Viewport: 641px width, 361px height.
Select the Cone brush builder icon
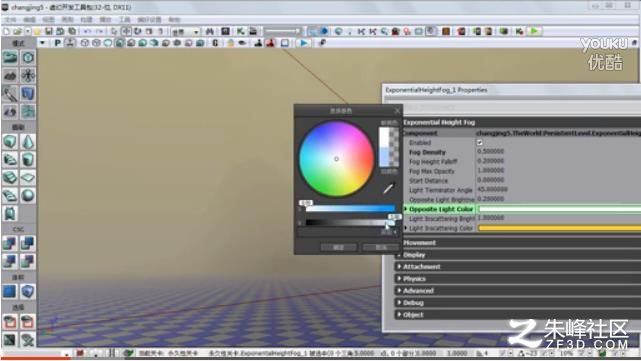(x=28, y=142)
